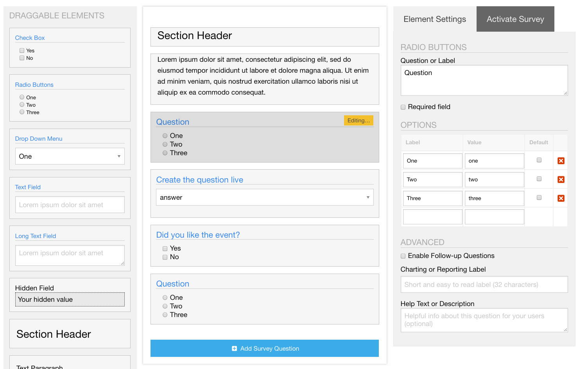Enable the Required field checkbox
This screenshot has height=369, width=588.
click(403, 107)
